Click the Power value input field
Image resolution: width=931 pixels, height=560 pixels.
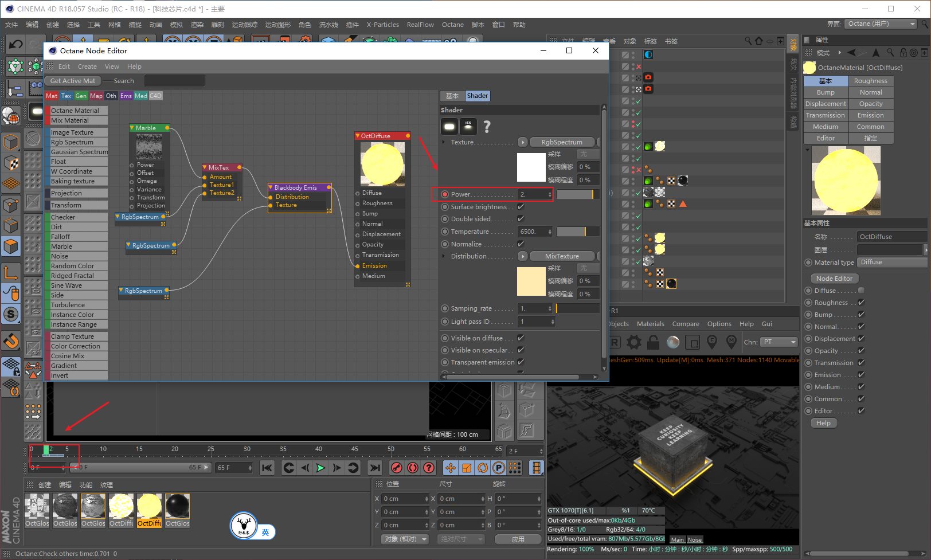pyautogui.click(x=535, y=194)
